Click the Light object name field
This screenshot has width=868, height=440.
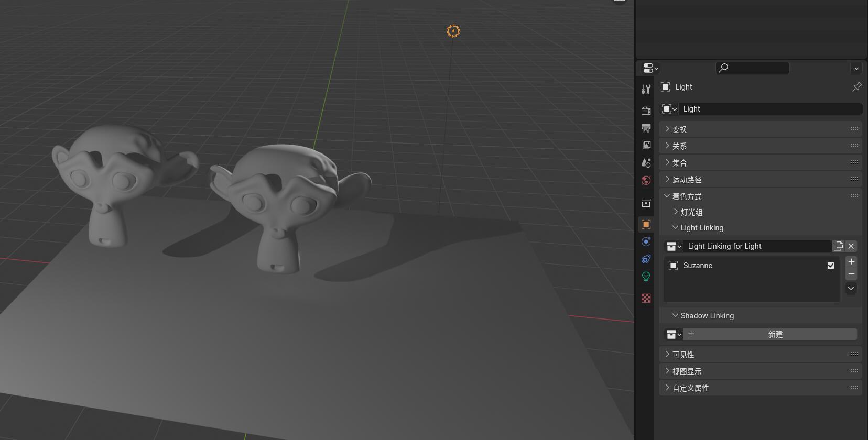click(771, 109)
